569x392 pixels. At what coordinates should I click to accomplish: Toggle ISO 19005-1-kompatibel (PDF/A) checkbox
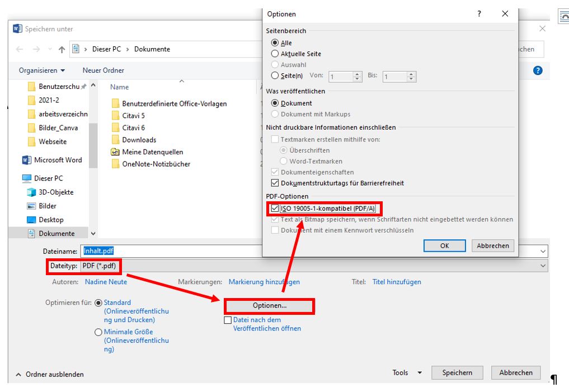point(274,209)
